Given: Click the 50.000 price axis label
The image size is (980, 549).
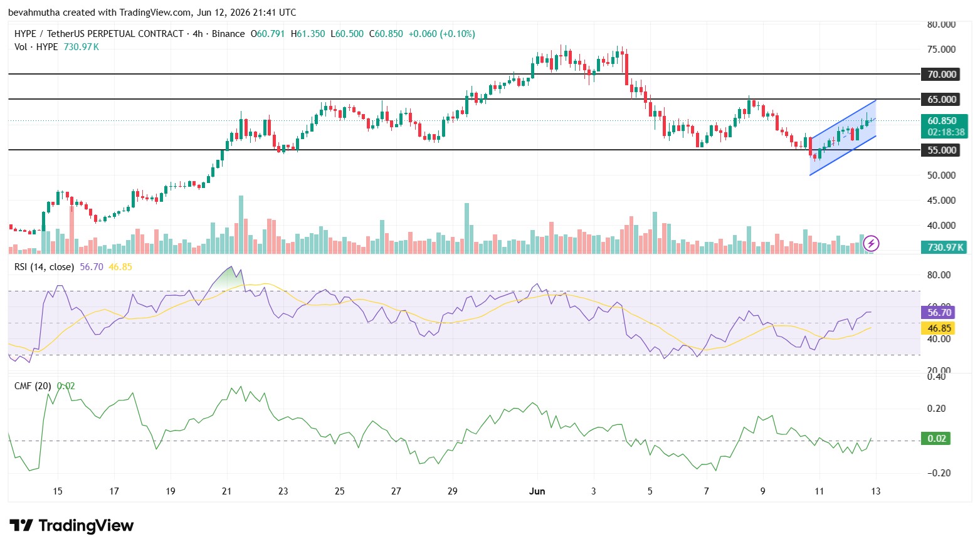Looking at the screenshot, I should coord(942,175).
